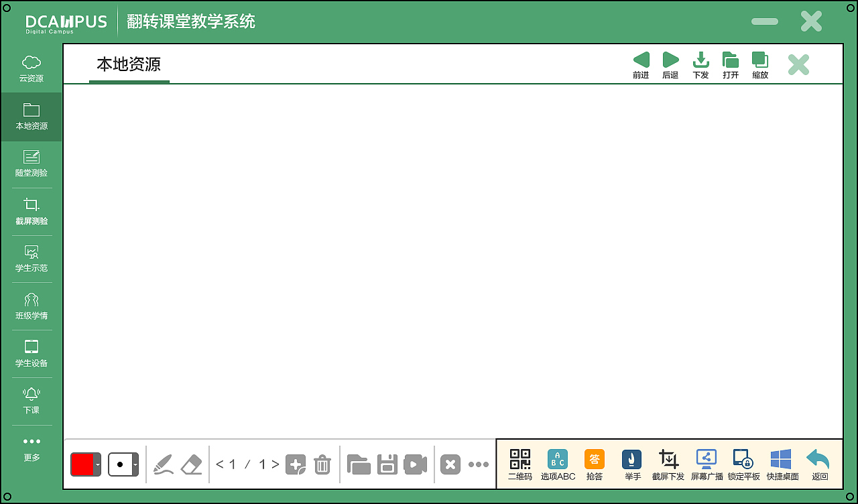Screen dimensions: 858x504
Task: Switch to 云资源 cloud resources tab
Action: coord(31,68)
